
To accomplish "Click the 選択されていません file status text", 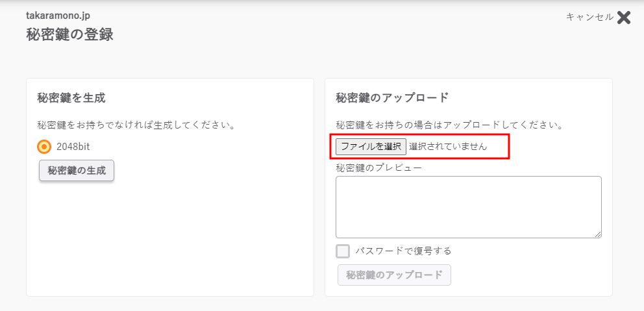I will [x=447, y=147].
